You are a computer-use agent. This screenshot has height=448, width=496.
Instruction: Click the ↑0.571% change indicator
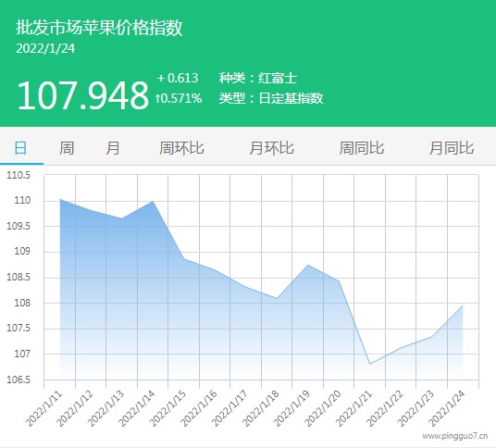coord(179,98)
